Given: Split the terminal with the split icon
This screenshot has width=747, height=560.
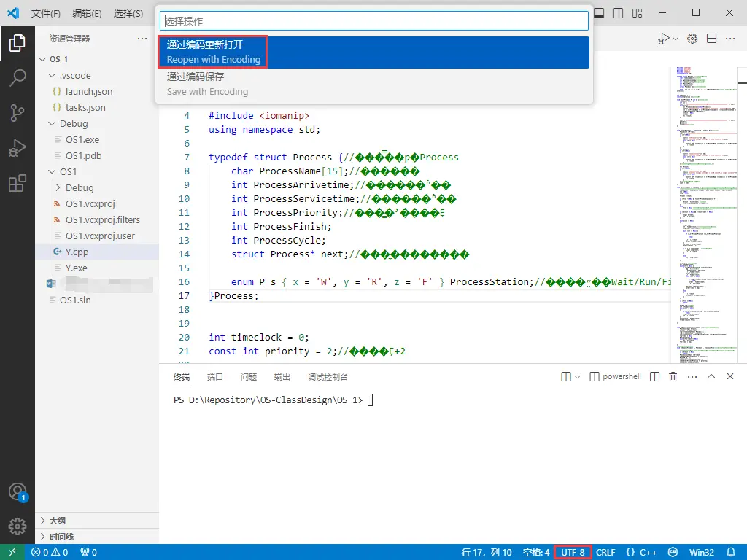Looking at the screenshot, I should [654, 377].
